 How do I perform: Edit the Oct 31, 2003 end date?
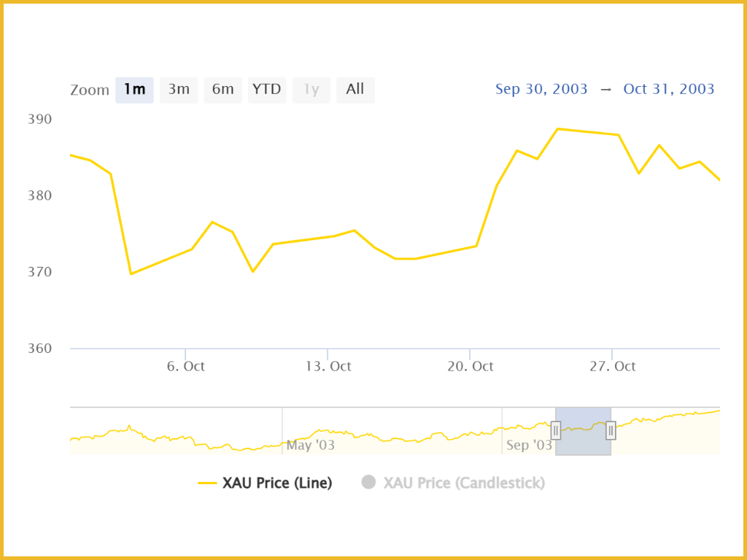point(669,90)
